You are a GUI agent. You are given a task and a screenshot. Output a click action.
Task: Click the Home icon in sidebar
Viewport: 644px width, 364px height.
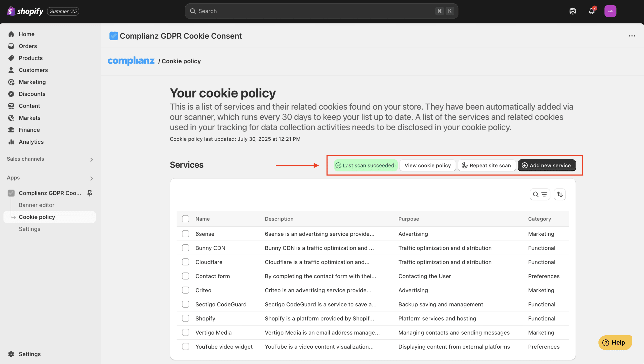11,34
